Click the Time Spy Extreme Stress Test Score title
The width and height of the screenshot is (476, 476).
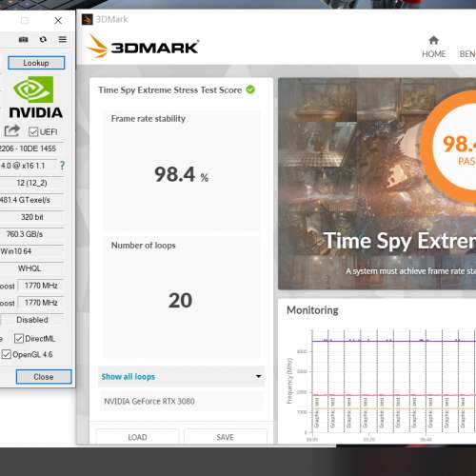170,89
